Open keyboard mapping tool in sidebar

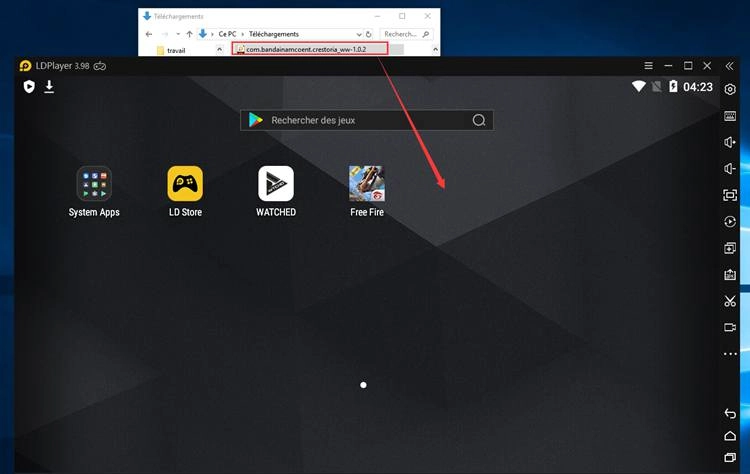click(x=730, y=116)
